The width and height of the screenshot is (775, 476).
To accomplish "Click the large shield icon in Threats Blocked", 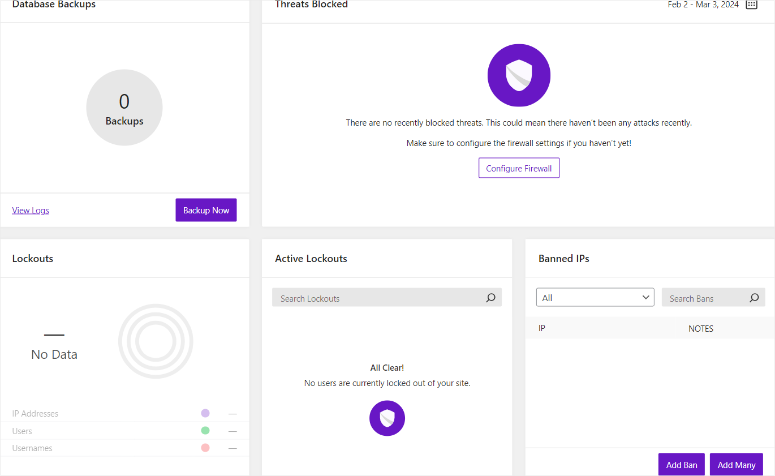I will pos(518,75).
